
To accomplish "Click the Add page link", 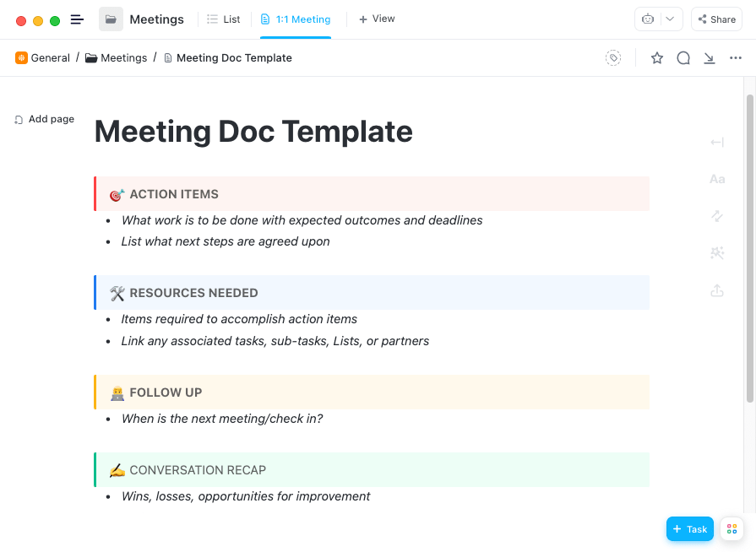I will [45, 120].
